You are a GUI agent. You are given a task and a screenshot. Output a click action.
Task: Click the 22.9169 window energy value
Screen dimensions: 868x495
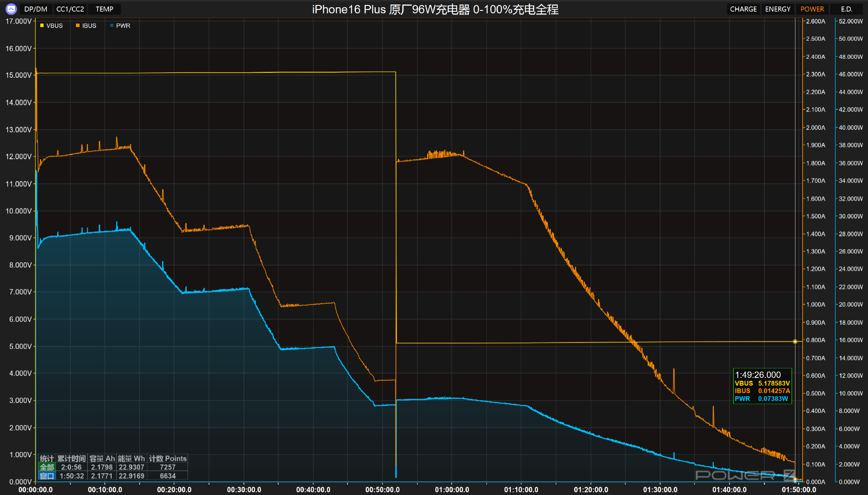click(132, 476)
